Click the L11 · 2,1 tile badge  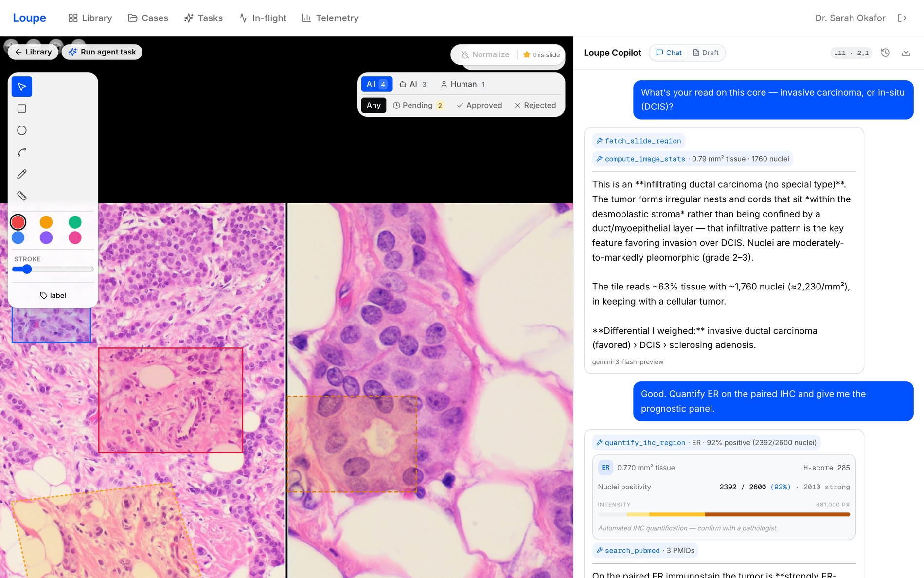[x=851, y=53]
